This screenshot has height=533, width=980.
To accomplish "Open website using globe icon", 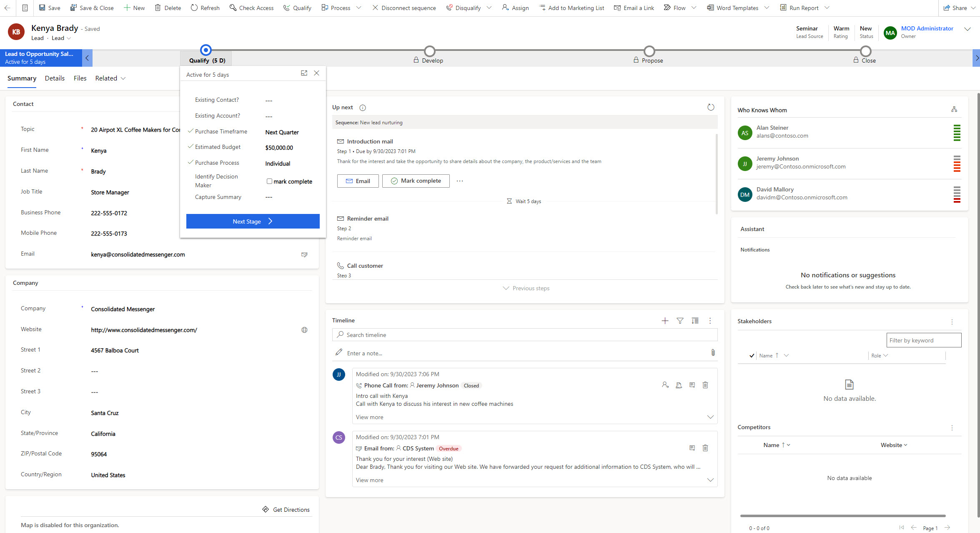I will tap(304, 330).
